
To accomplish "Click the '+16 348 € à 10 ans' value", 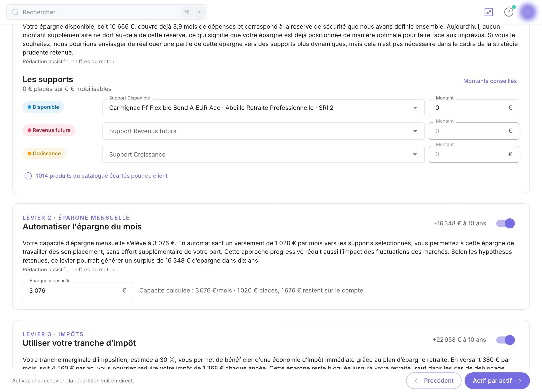I will (460, 223).
